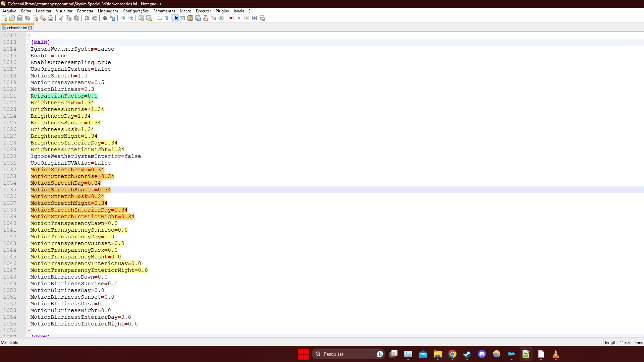Run macro multiple times icon
The height and width of the screenshot is (362, 644).
coord(255,18)
